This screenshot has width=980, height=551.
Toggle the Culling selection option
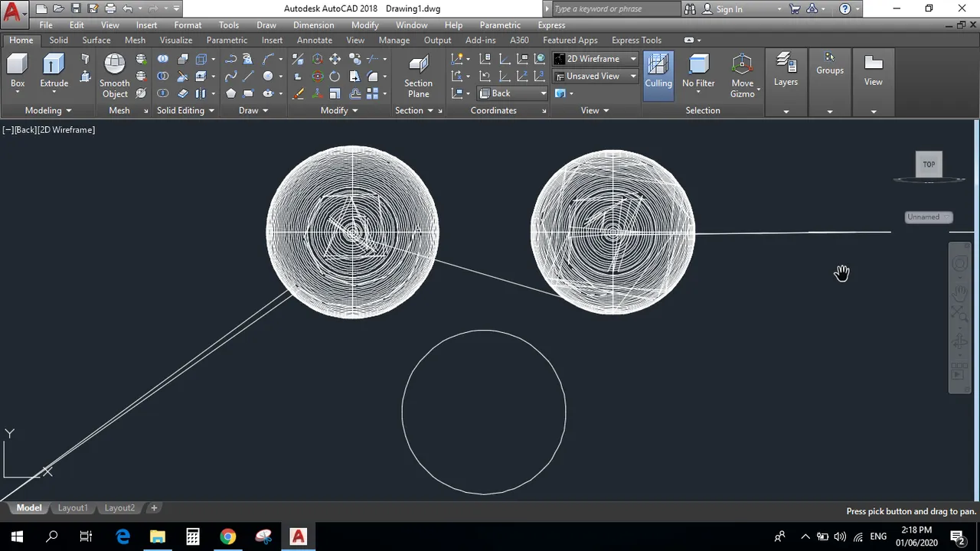[x=658, y=75]
